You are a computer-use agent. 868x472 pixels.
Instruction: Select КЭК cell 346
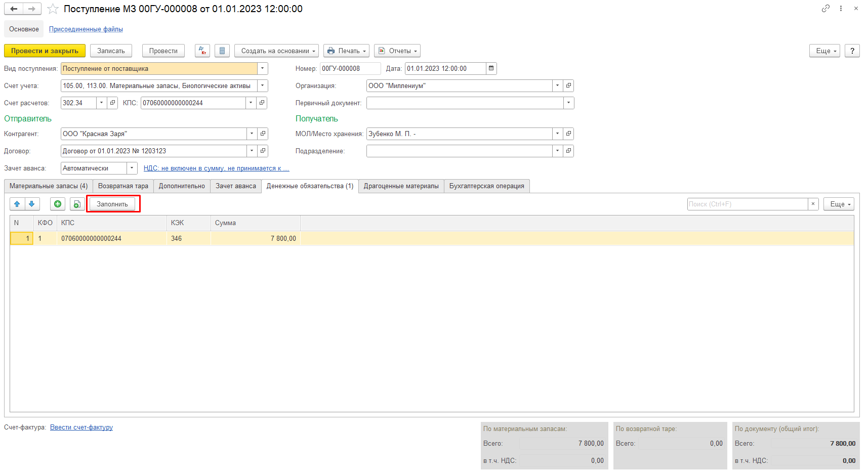pos(189,238)
